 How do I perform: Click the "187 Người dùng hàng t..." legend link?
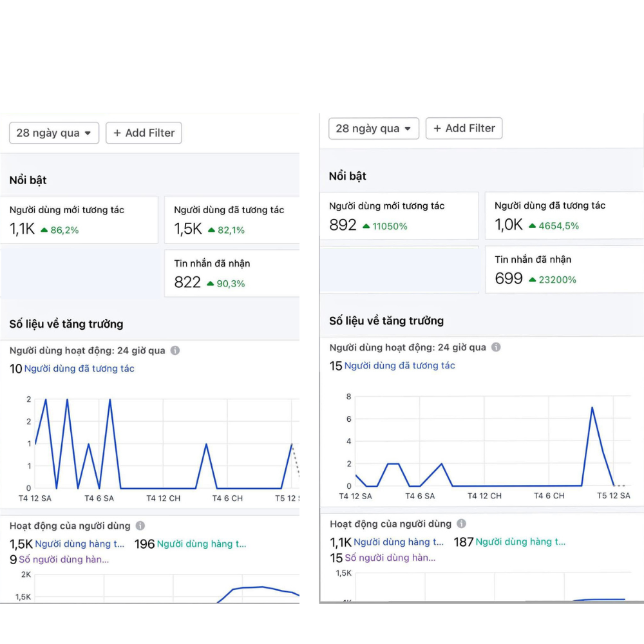tap(509, 542)
